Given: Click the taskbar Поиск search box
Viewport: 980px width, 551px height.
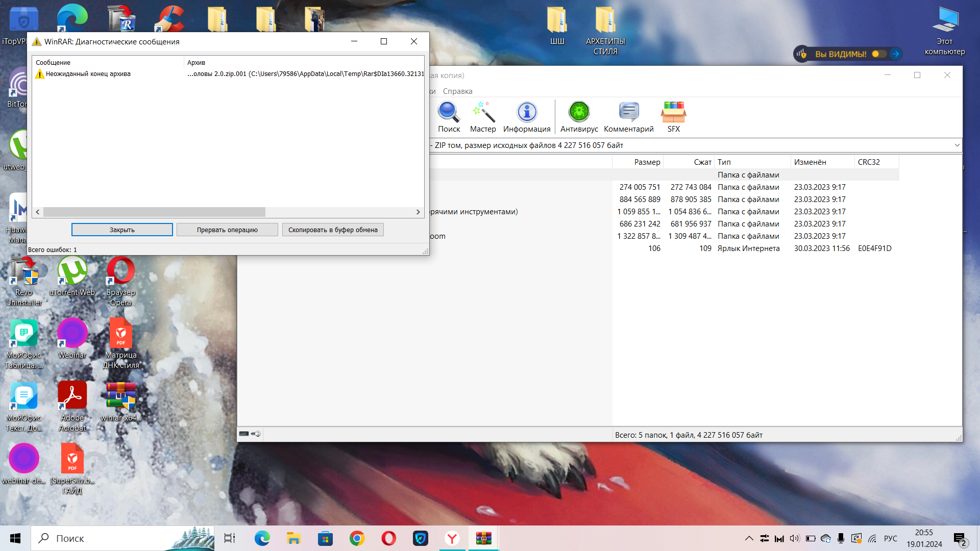Looking at the screenshot, I should pyautogui.click(x=122, y=538).
